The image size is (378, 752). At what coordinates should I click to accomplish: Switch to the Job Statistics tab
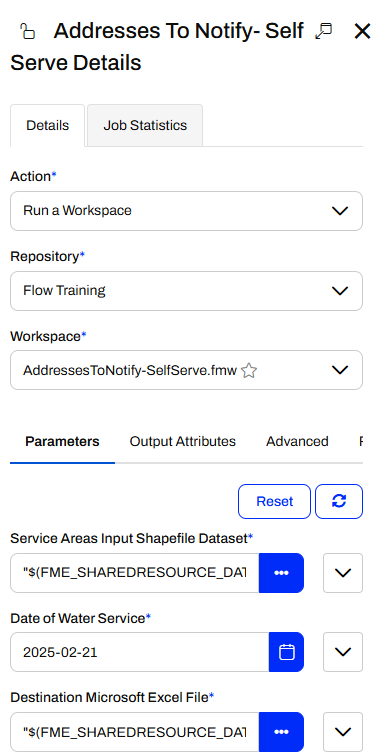tap(145, 126)
